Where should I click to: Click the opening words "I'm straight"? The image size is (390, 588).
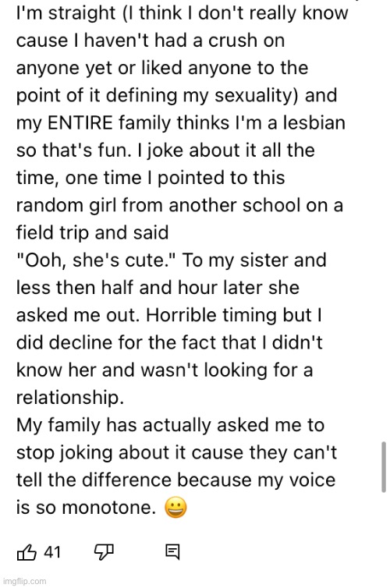click(66, 13)
